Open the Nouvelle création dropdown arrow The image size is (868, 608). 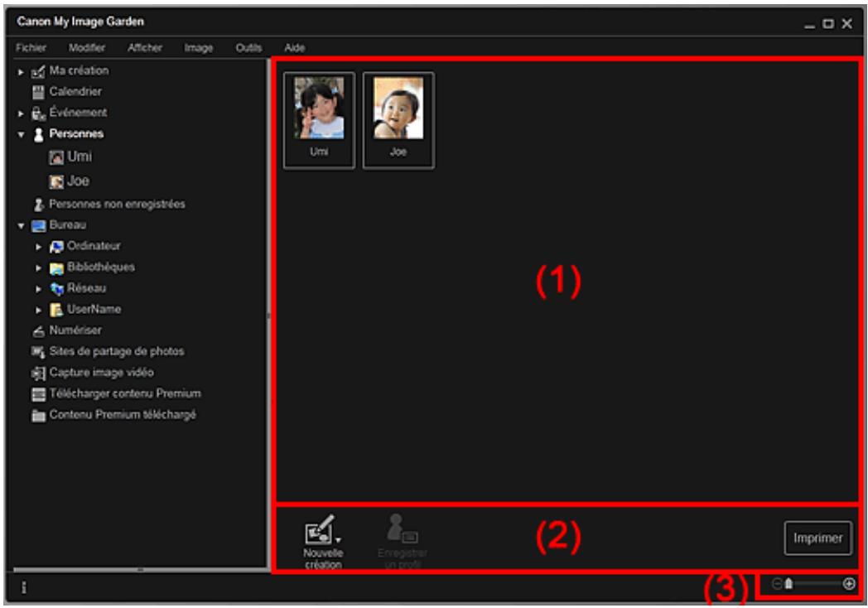tap(338, 540)
